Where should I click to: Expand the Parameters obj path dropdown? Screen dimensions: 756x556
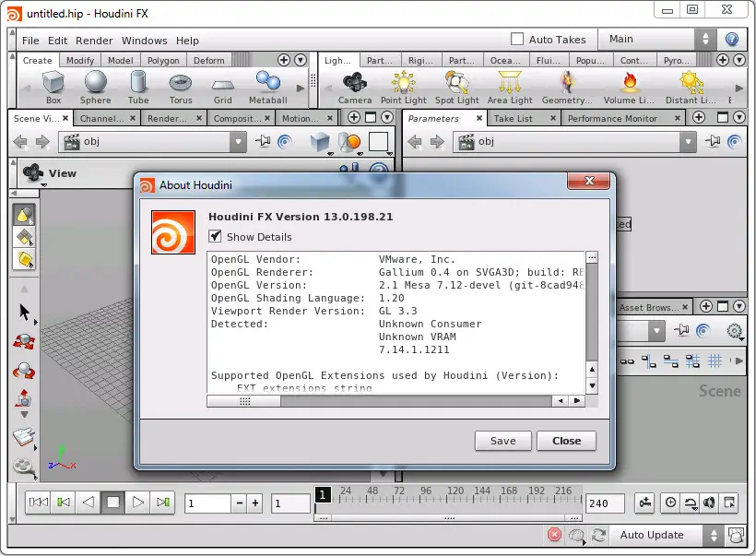(688, 142)
